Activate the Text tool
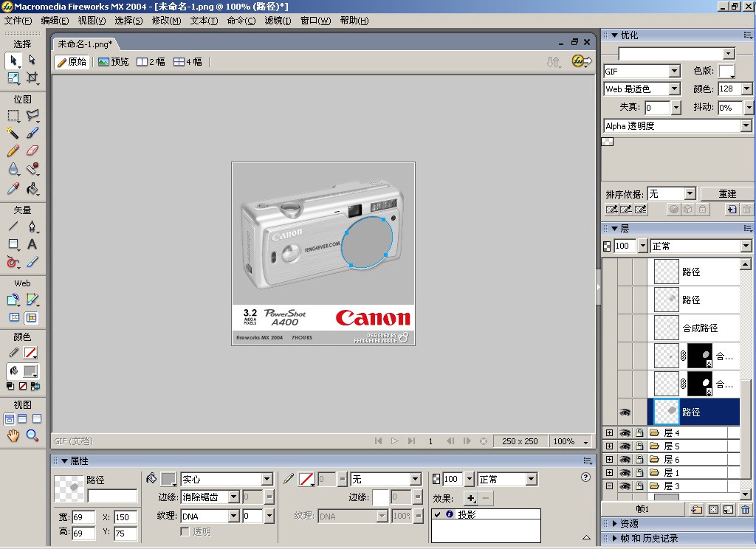 (x=32, y=244)
